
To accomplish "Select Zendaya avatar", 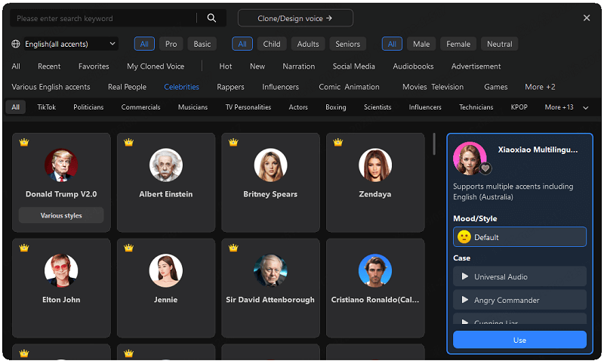I will coord(375,165).
